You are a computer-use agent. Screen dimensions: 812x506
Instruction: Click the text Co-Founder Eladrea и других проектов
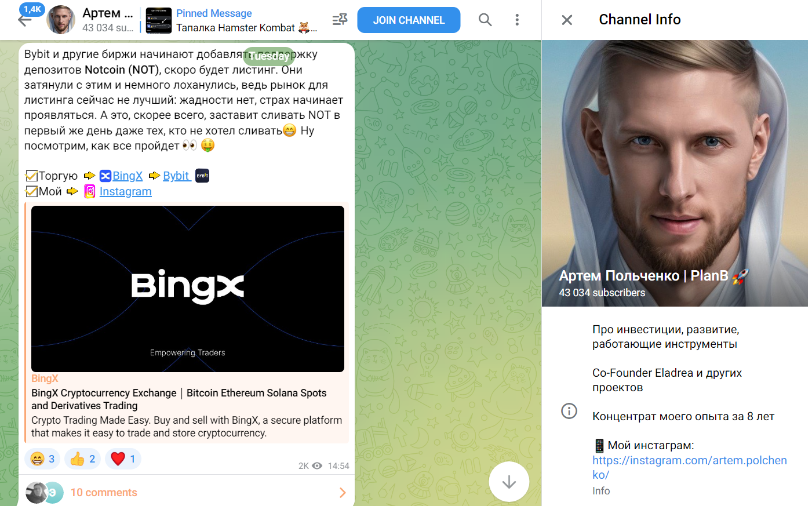(667, 380)
